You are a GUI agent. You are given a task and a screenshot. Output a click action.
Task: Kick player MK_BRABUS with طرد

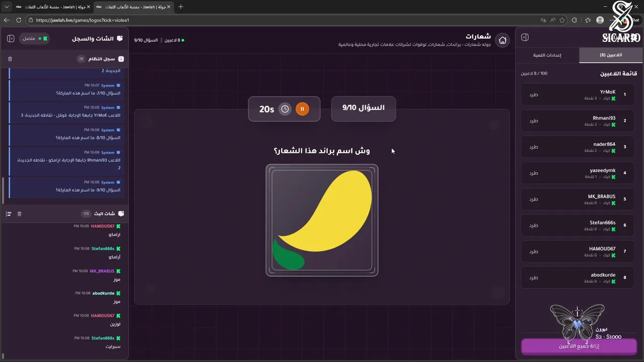(x=533, y=199)
